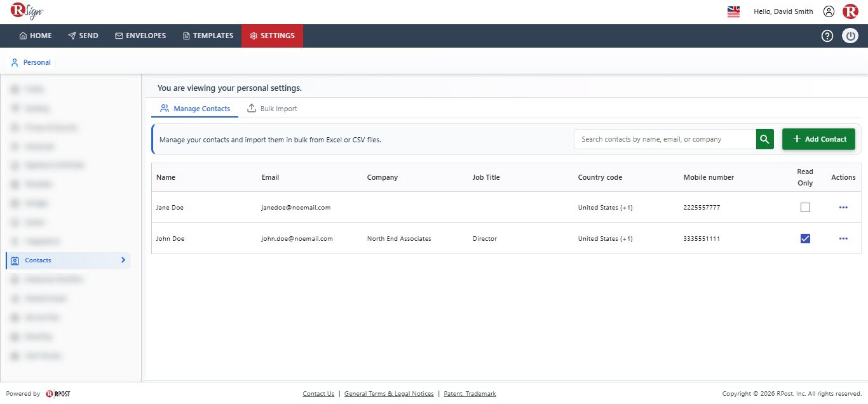Click the RSign logo
This screenshot has height=404, width=868.
pos(26,11)
